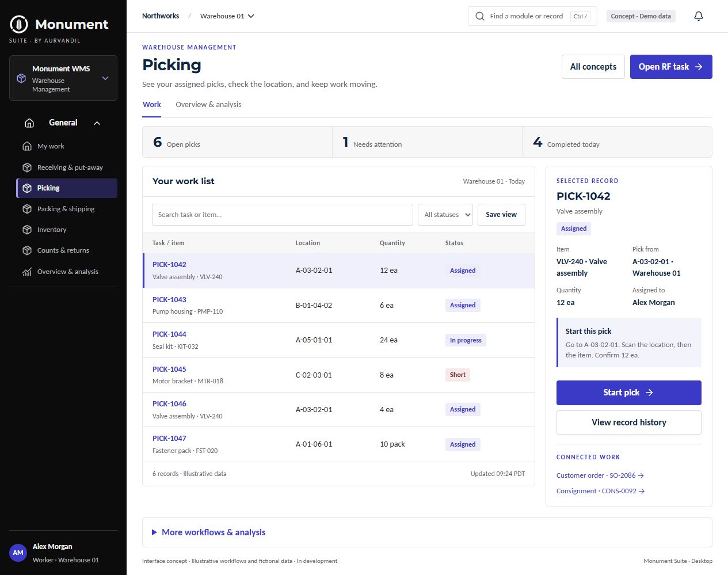The width and height of the screenshot is (728, 575).
Task: Click the Save view button
Action: (501, 215)
